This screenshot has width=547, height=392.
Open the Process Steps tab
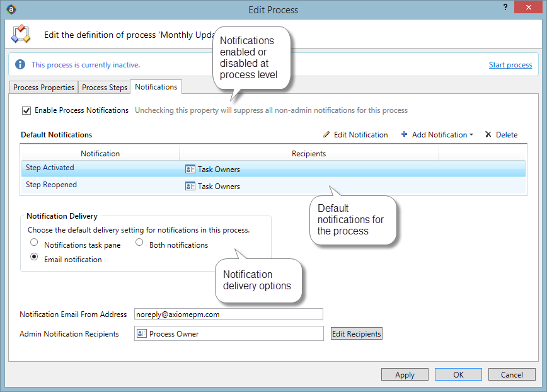tap(105, 88)
